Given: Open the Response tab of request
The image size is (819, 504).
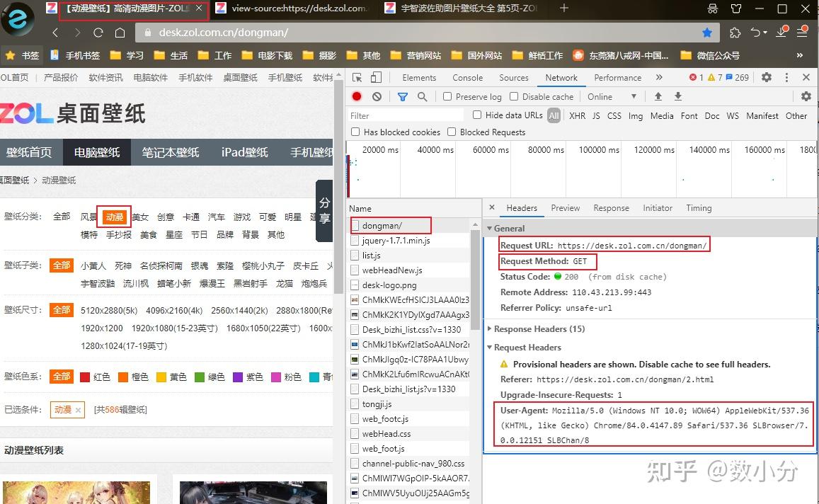Looking at the screenshot, I should click(611, 208).
